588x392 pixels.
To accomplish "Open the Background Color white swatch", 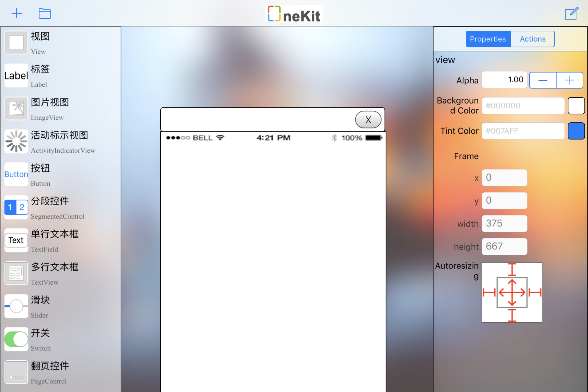I will [x=576, y=106].
